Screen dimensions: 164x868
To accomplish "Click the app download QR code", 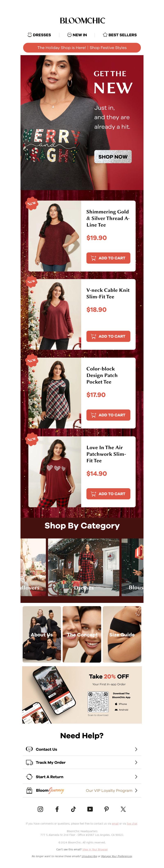I will tap(98, 702).
